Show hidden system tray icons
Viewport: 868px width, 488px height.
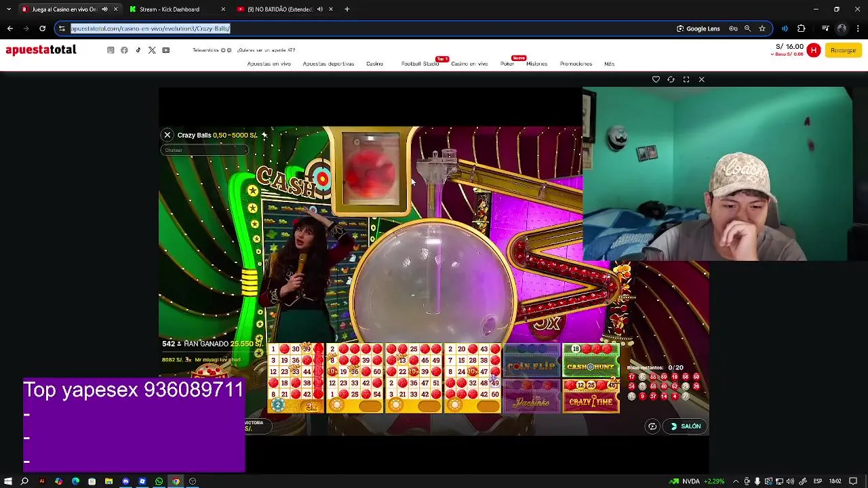[736, 481]
